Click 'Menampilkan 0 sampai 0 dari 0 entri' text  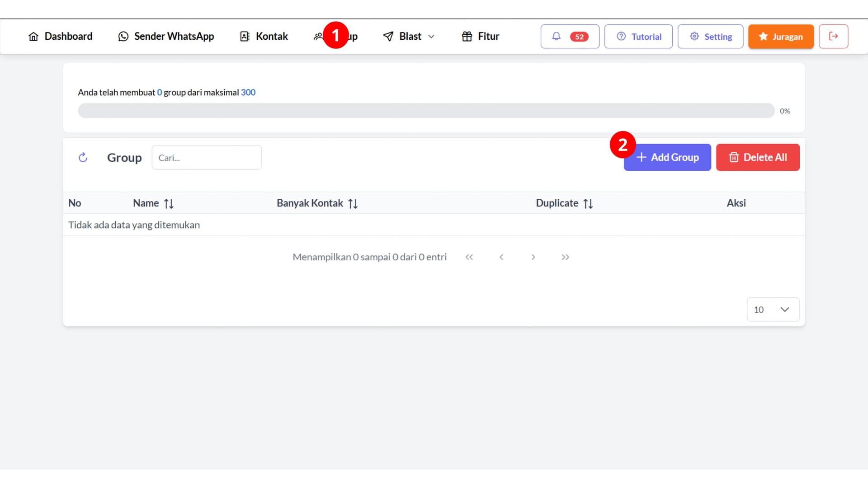(x=369, y=257)
